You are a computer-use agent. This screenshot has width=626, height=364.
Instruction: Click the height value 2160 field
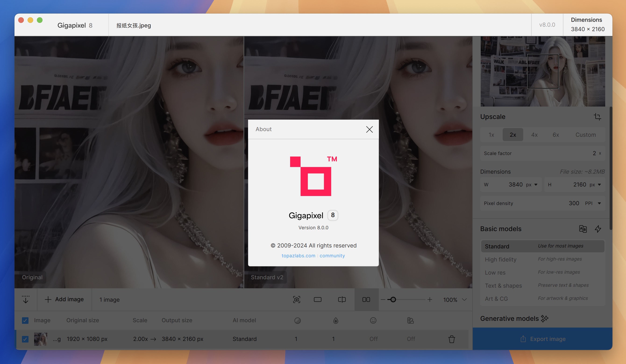click(x=580, y=185)
